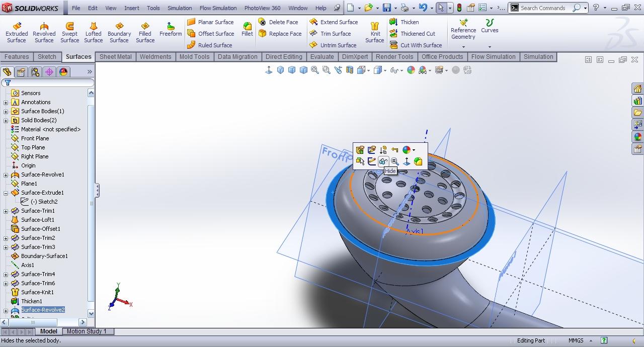Select the Thickened Cut command
This screenshot has height=347, width=644.
tap(412, 34)
